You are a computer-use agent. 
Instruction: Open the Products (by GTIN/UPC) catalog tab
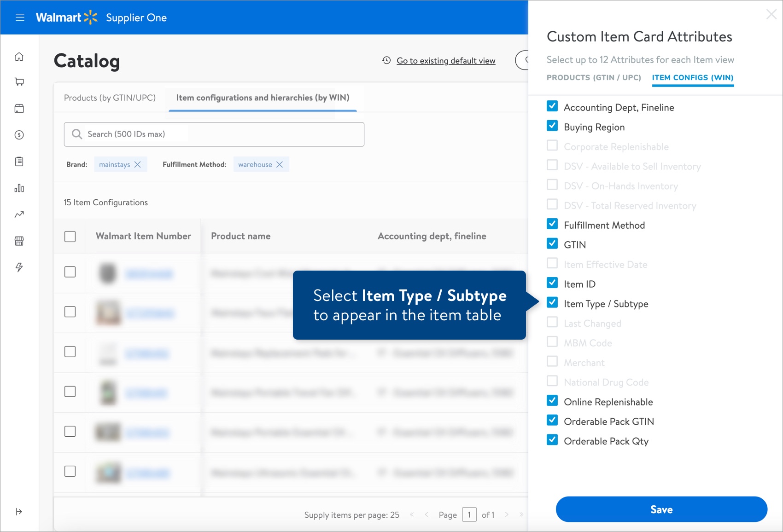(x=109, y=98)
